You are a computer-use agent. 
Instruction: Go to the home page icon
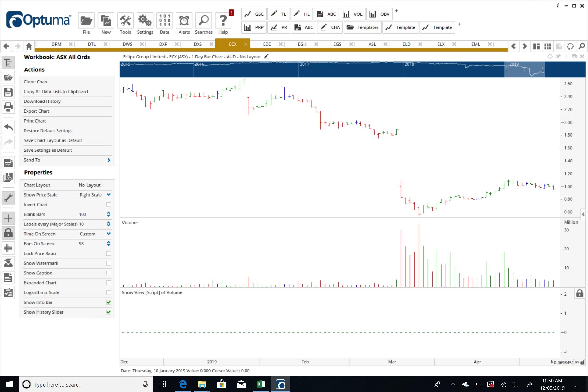click(x=29, y=46)
